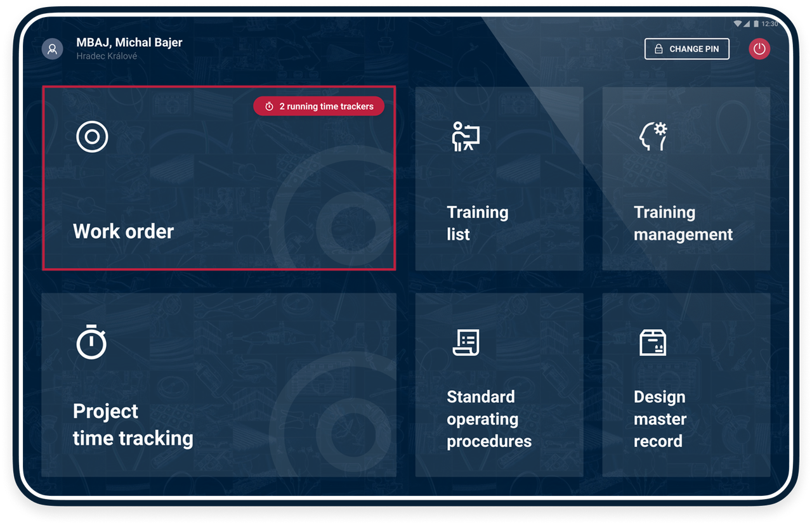
Task: Click the small timer icon in red badge
Action: point(269,107)
